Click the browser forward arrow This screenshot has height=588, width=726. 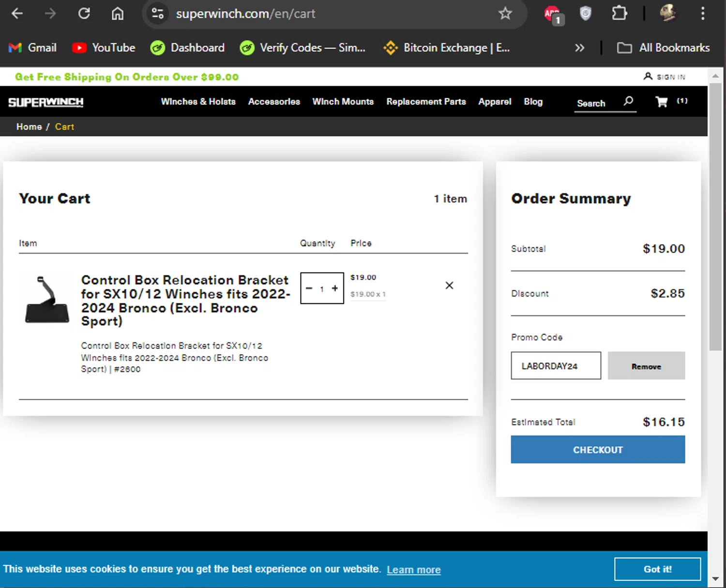(50, 14)
